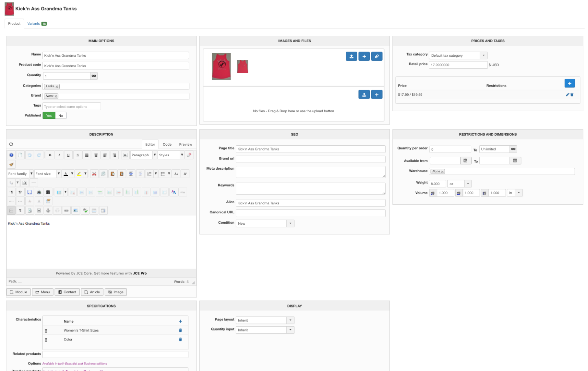Open the Condition dropdown
This screenshot has width=588, height=371.
coord(265,224)
